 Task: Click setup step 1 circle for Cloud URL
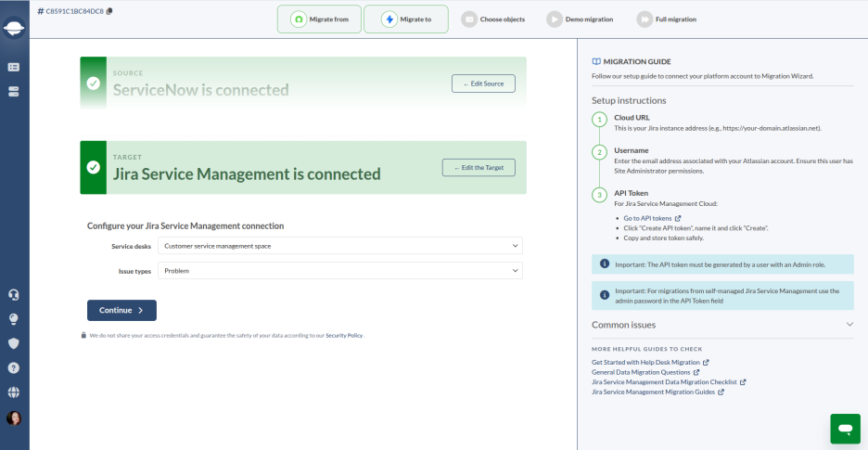598,119
